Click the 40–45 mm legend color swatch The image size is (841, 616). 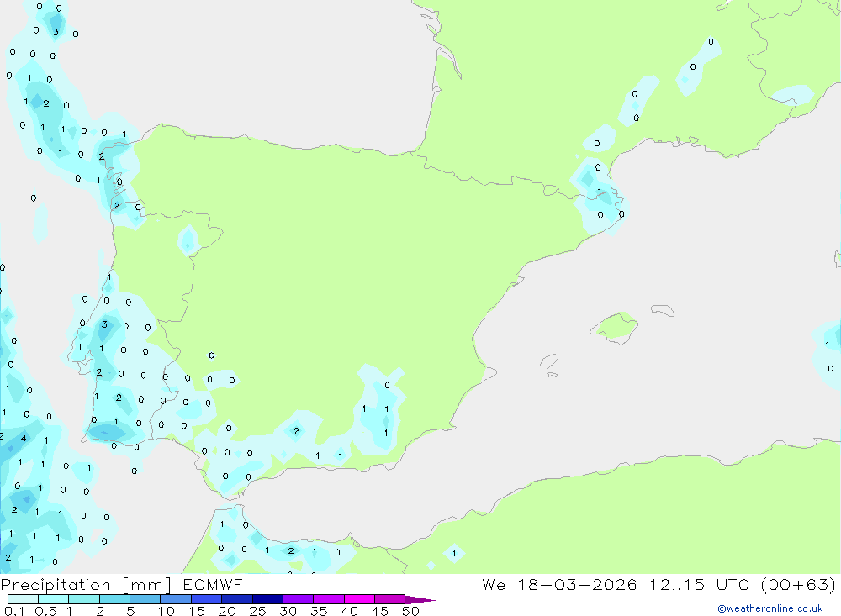359,599
